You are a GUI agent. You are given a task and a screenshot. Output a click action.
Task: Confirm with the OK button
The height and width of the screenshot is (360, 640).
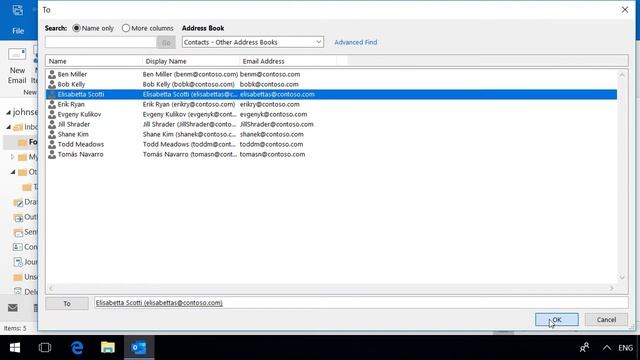[557, 320]
